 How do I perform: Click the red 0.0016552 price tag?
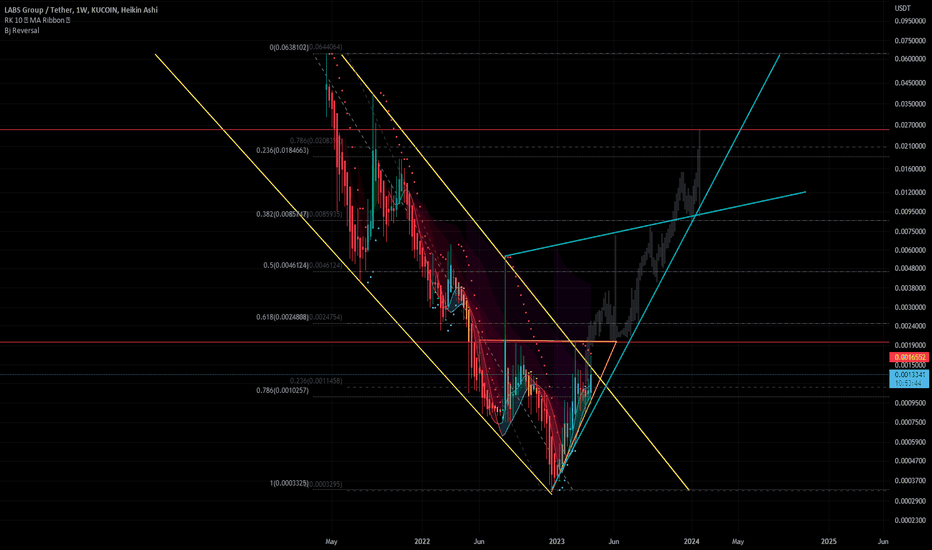tap(908, 357)
